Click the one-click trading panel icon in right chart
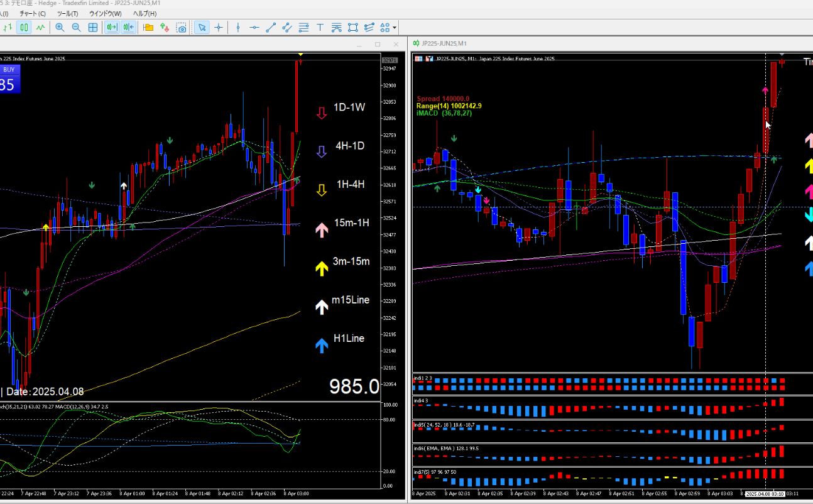813x504 pixels. click(x=419, y=58)
